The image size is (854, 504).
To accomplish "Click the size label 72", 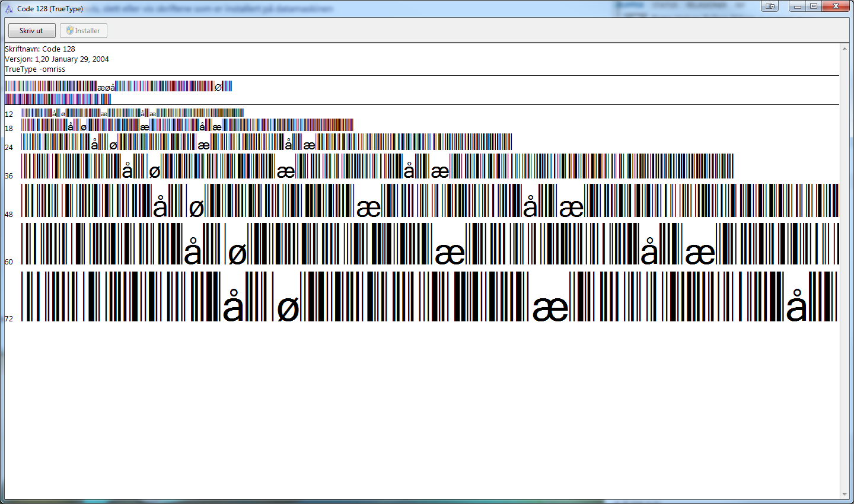I will 9,319.
